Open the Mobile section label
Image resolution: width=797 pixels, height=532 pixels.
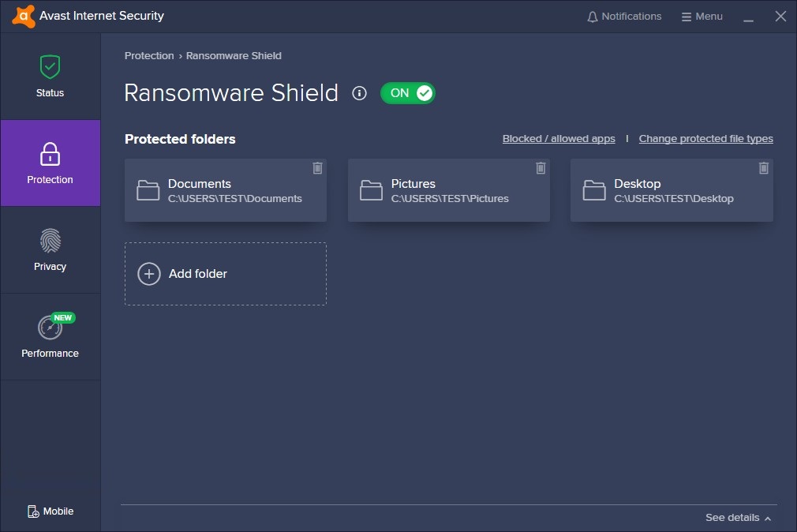(58, 511)
